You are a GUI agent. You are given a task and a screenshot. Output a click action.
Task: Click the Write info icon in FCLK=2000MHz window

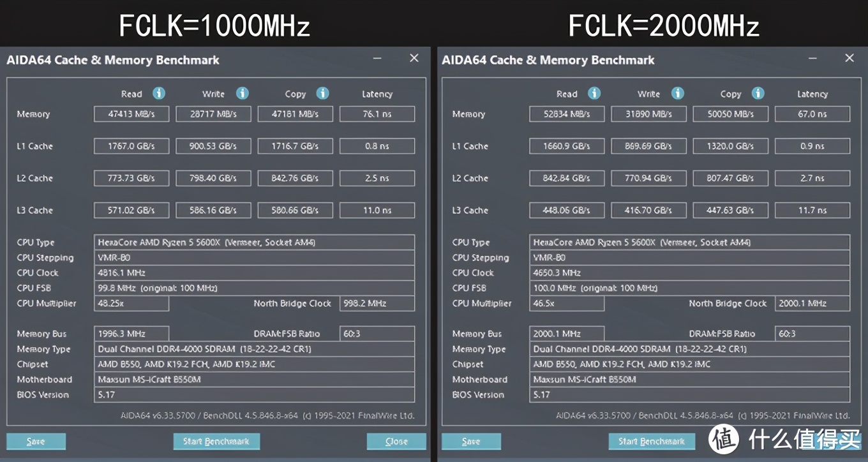point(678,93)
